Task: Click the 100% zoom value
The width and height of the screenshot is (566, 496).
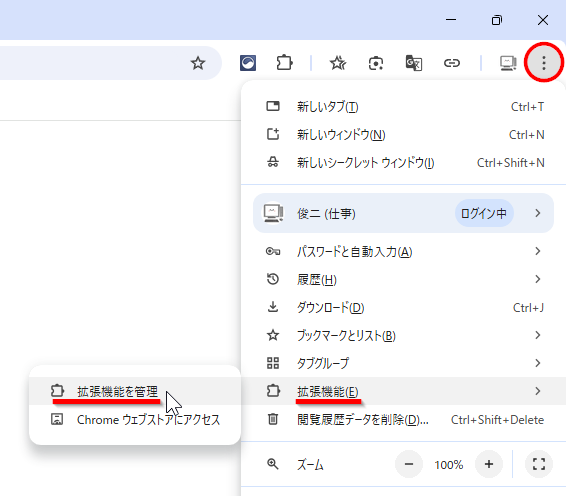Action: pos(449,465)
